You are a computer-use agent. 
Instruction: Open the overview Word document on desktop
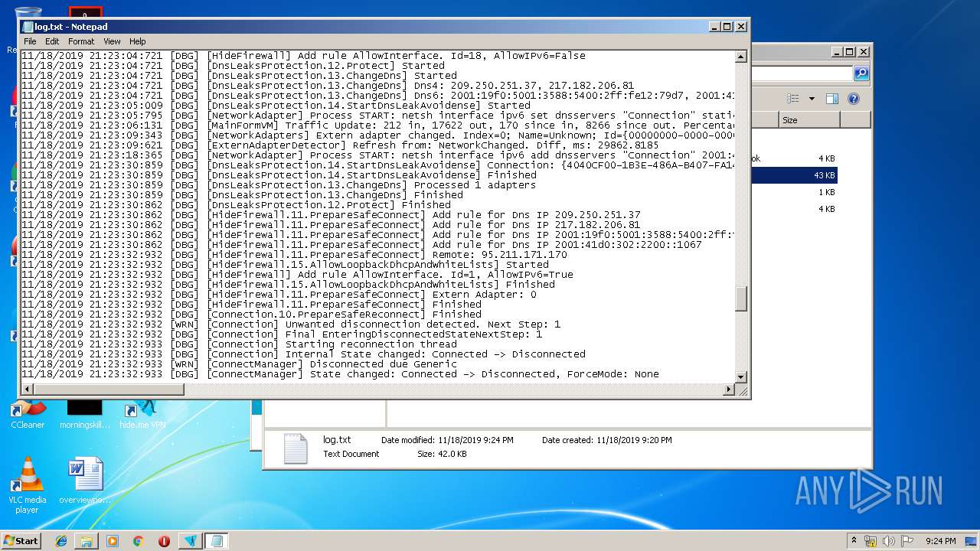coord(85,481)
